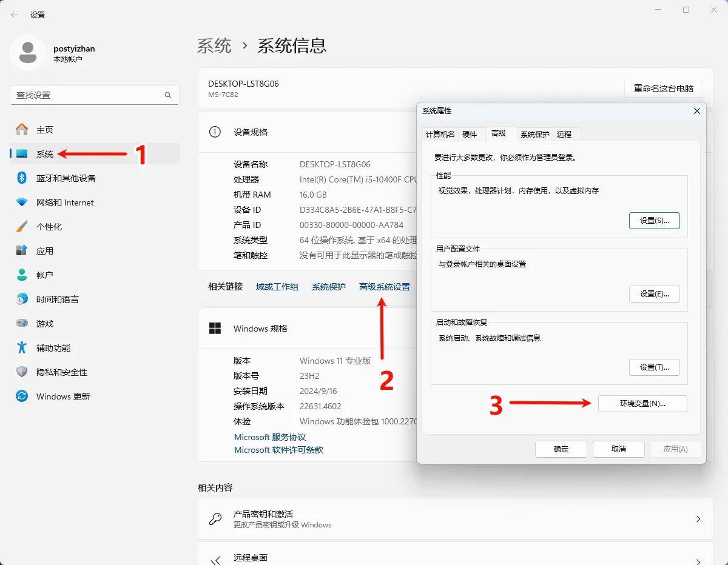This screenshot has height=565, width=728.
Task: Click Environment Variables (环境变量) button
Action: [x=642, y=404]
